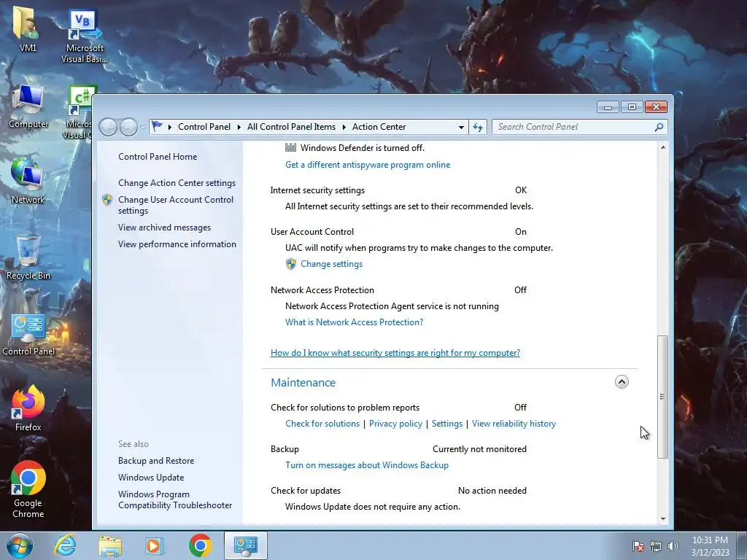Select the Control Panel taskbar button

pyautogui.click(x=246, y=545)
